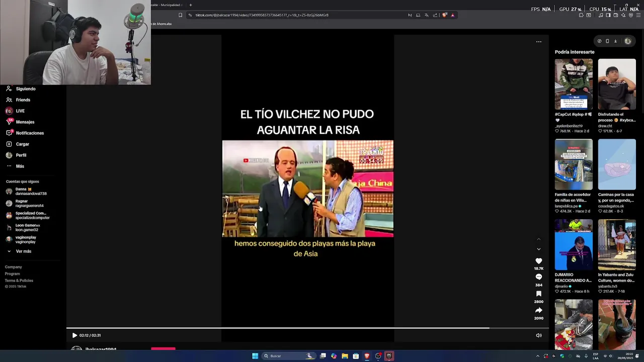Open the VPN shield icon in the toolbar
The image size is (644, 362).
click(631, 15)
